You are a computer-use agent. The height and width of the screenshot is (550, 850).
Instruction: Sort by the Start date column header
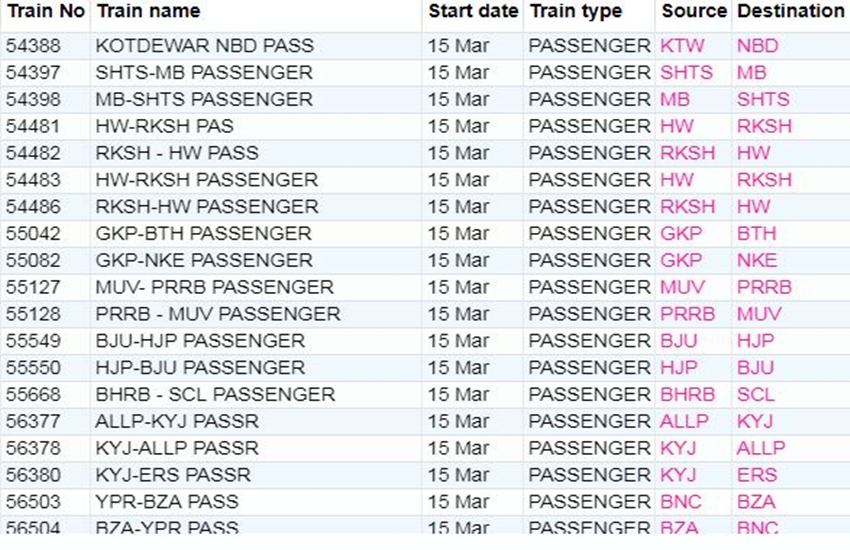(x=473, y=12)
